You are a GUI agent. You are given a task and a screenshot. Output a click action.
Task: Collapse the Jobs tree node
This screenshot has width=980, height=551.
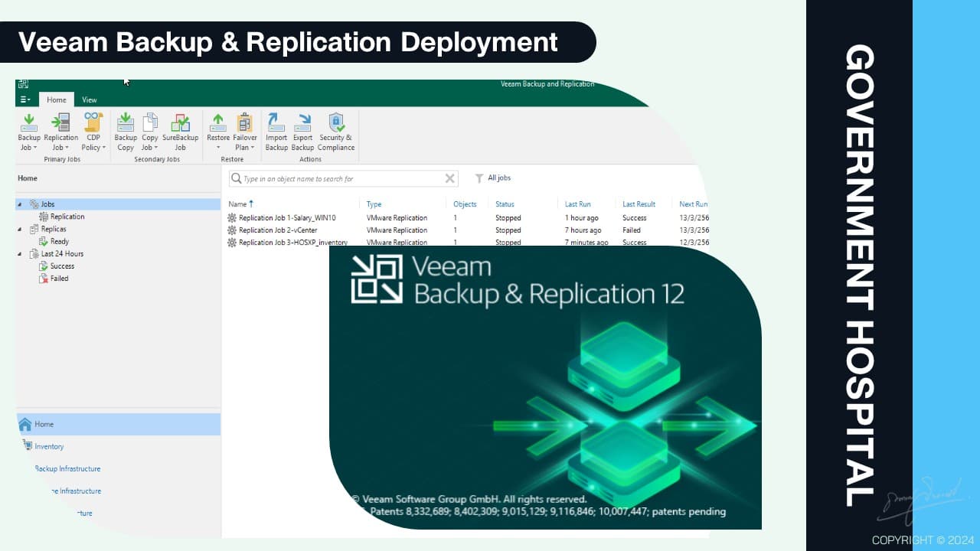20,204
